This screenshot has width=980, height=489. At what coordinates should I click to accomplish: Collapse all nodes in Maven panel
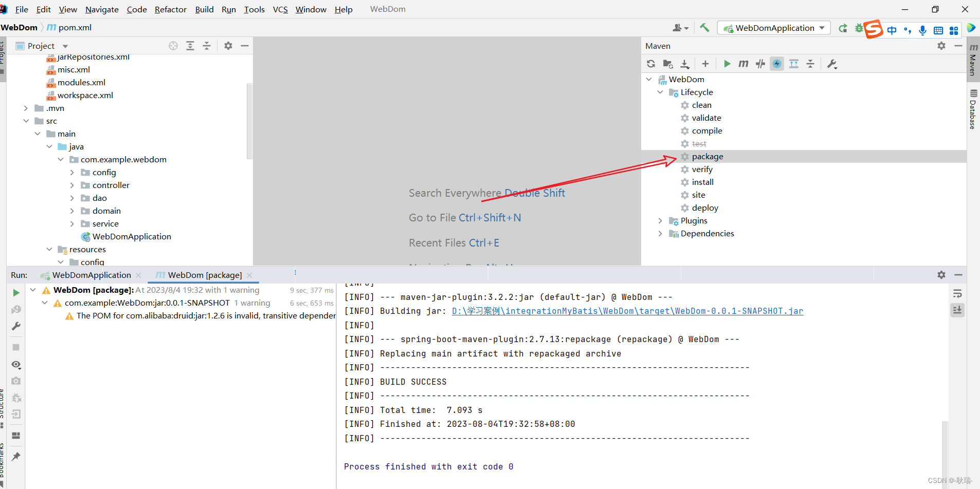click(x=810, y=64)
